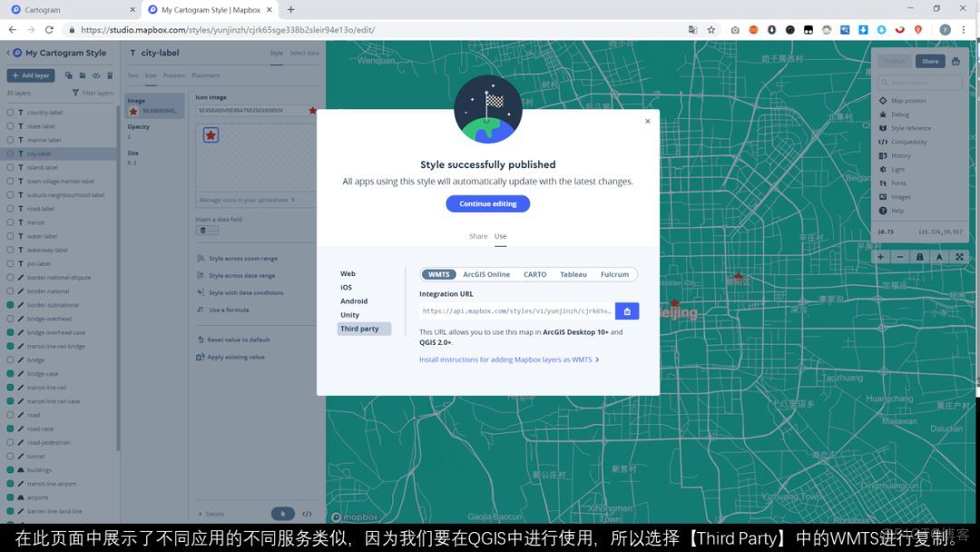Click the Integration URL input field

click(513, 310)
